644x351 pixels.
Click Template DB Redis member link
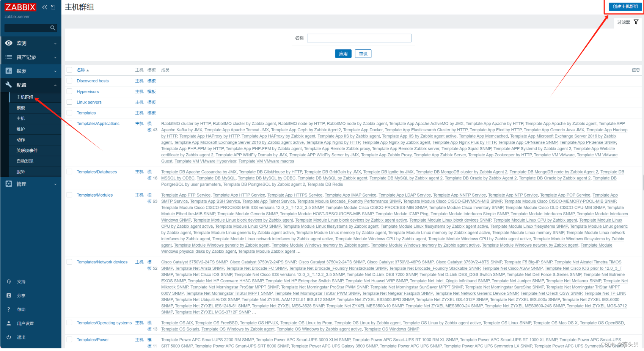point(325,184)
